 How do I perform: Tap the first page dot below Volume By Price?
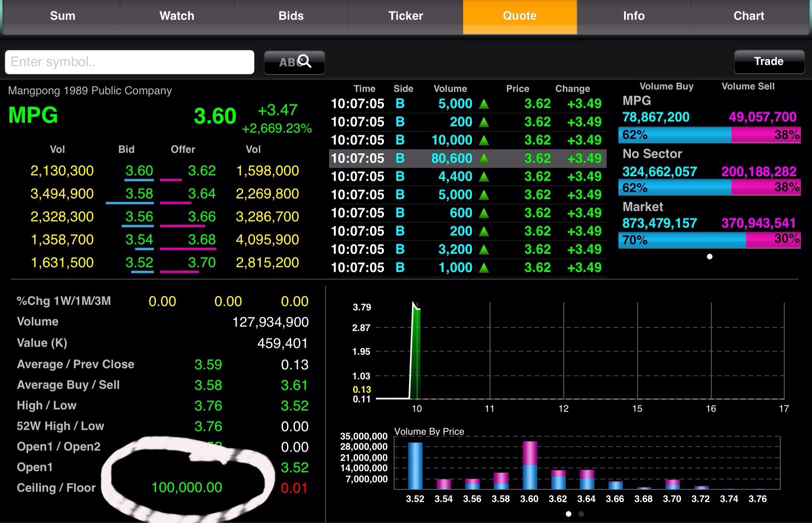coord(569,514)
